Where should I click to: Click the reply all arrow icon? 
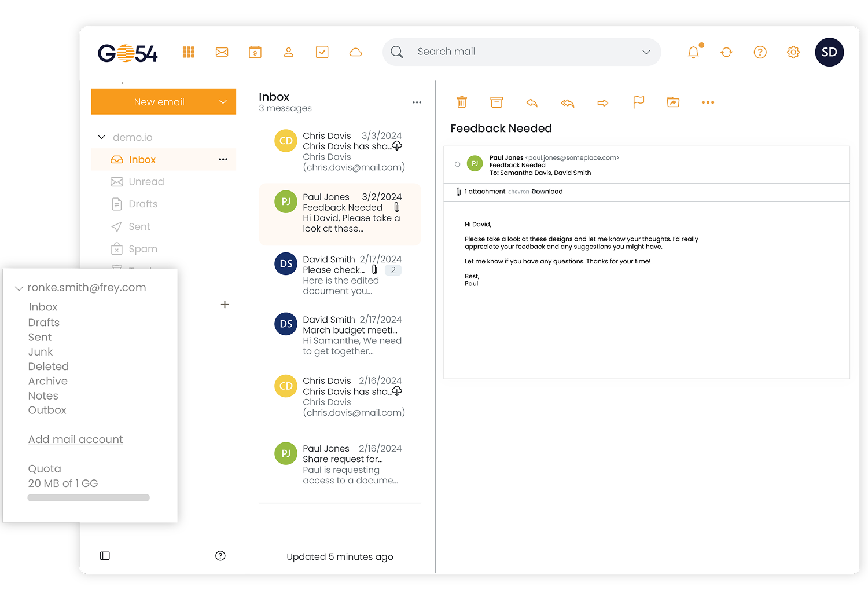click(x=567, y=103)
